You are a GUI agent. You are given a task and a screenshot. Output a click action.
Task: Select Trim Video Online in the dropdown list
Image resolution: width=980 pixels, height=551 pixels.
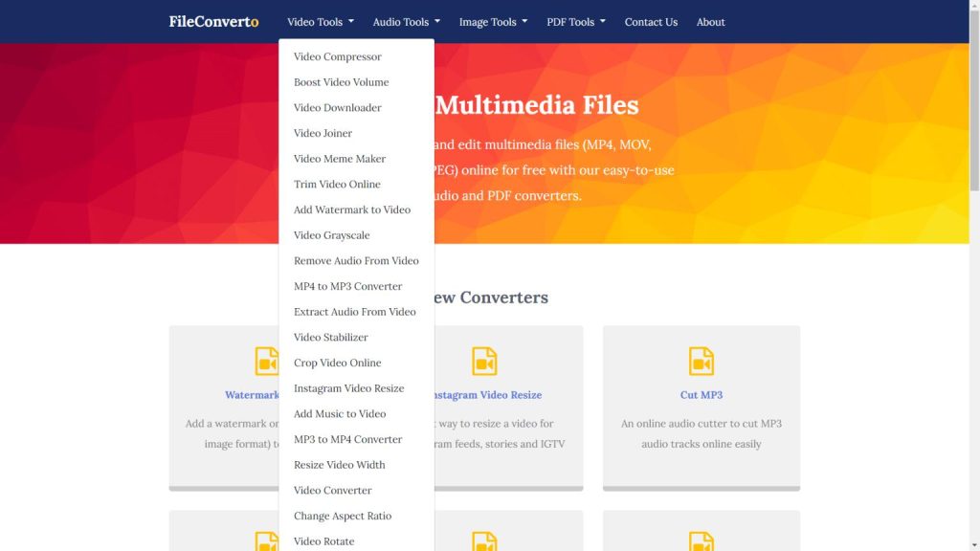337,184
